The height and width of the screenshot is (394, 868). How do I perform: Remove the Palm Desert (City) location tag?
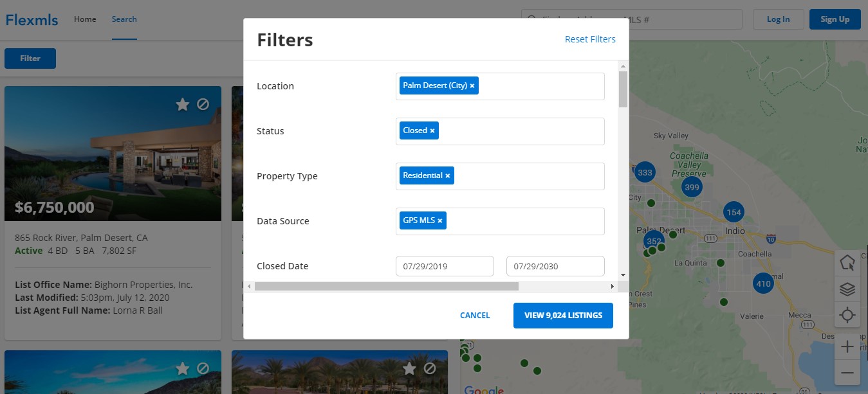click(472, 86)
